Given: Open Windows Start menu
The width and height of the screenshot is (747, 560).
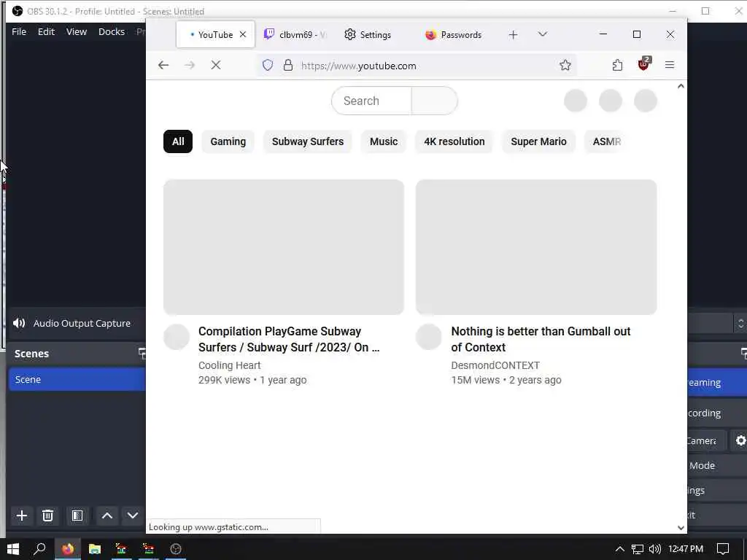Looking at the screenshot, I should pos(13,549).
